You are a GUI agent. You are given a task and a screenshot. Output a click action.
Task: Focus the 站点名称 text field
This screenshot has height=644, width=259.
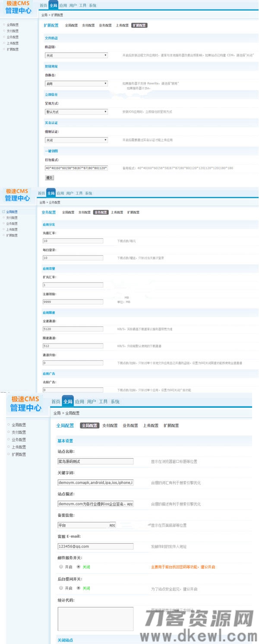95,461
